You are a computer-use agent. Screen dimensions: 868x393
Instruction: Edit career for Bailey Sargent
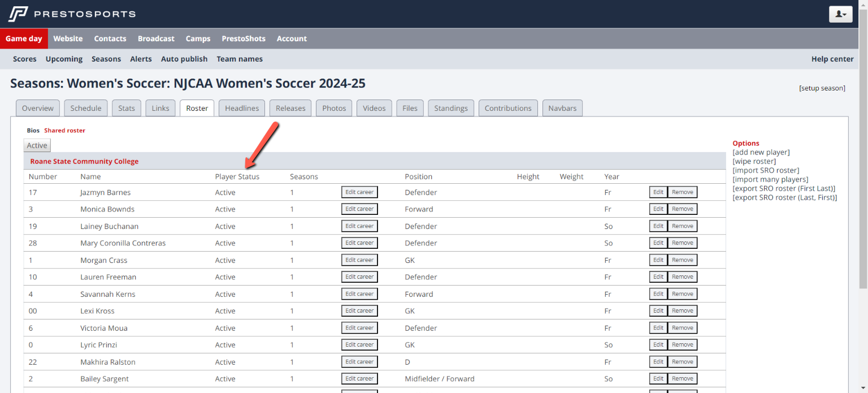[x=359, y=379]
